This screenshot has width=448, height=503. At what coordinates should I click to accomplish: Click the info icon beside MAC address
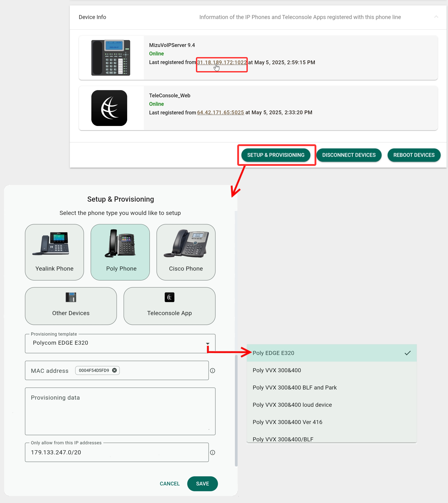[213, 371]
